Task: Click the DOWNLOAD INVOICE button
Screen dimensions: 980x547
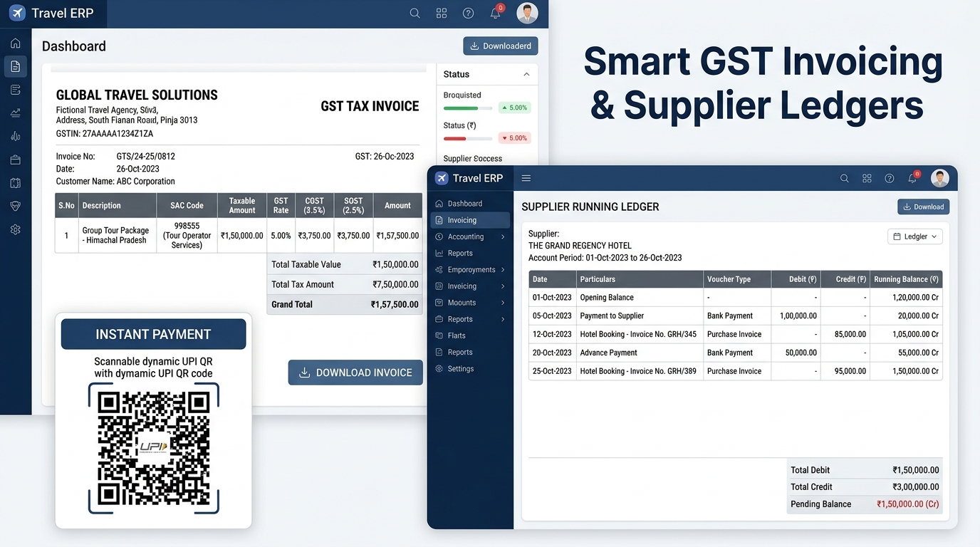Action: pyautogui.click(x=355, y=373)
